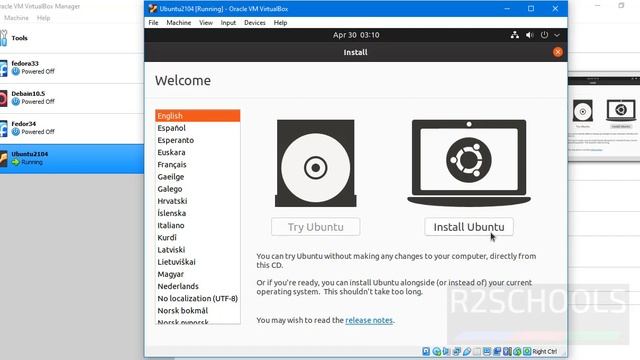This screenshot has width=640, height=360.
Task: Click the mouse integration status icon
Action: coord(517,351)
